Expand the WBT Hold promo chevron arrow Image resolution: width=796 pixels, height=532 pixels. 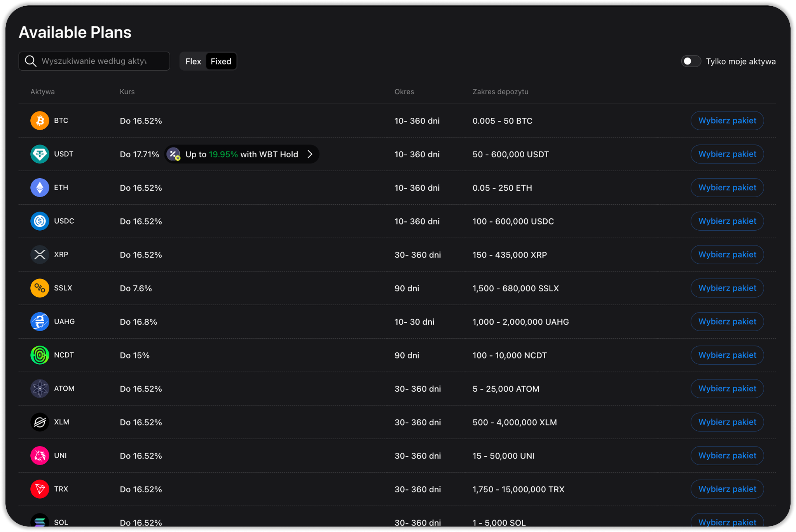tap(310, 154)
